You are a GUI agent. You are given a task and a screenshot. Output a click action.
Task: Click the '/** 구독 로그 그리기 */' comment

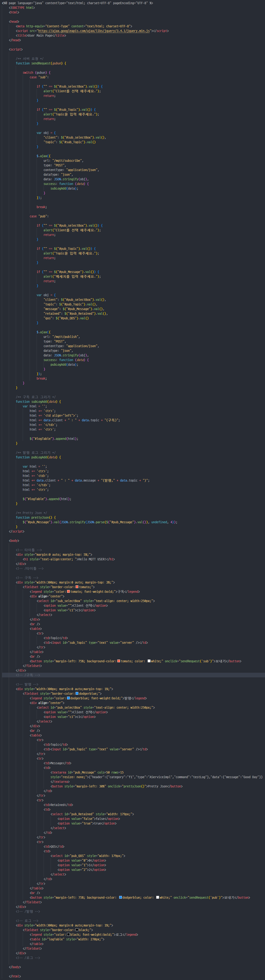(x=36, y=397)
